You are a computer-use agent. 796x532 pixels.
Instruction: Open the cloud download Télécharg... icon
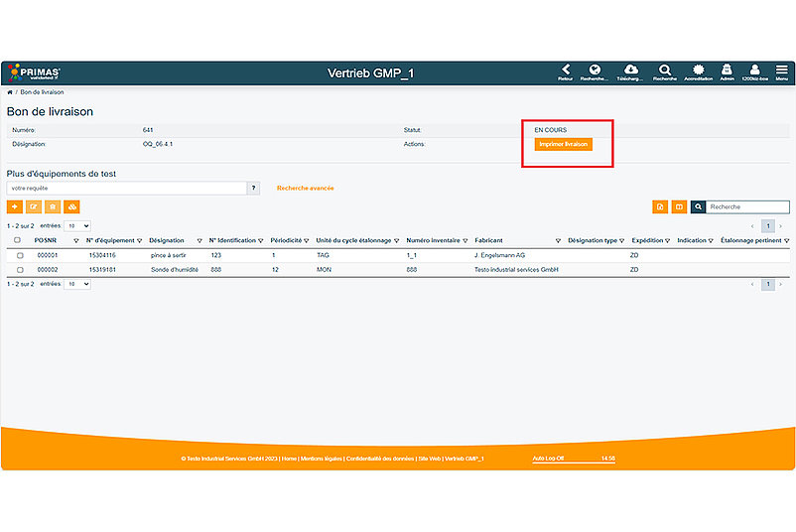pyautogui.click(x=630, y=72)
